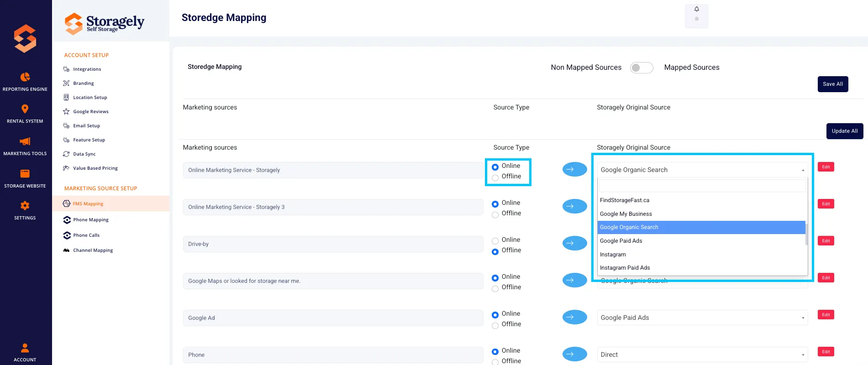Open Data Sync menu item
The image size is (868, 365).
click(84, 154)
